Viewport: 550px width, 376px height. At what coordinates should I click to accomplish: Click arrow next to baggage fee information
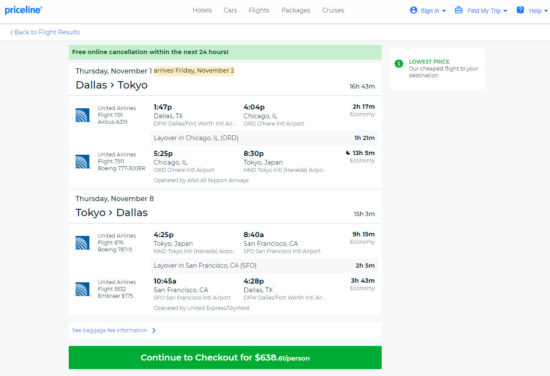pos(154,330)
